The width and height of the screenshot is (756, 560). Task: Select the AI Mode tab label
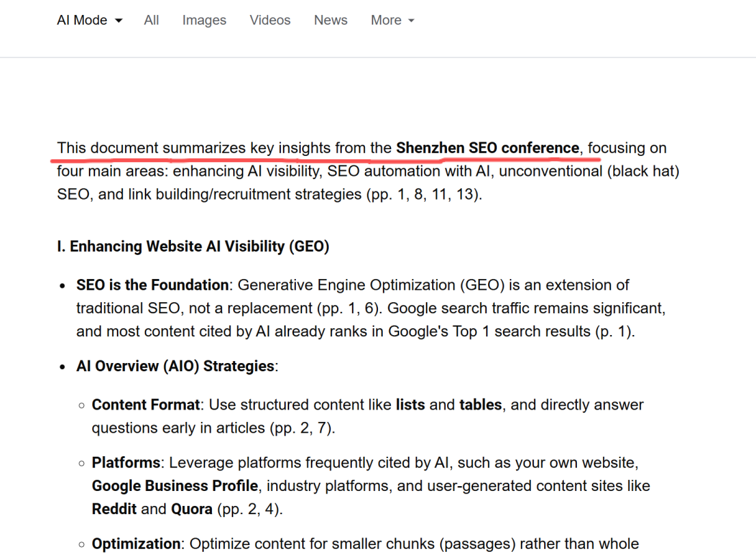point(82,21)
